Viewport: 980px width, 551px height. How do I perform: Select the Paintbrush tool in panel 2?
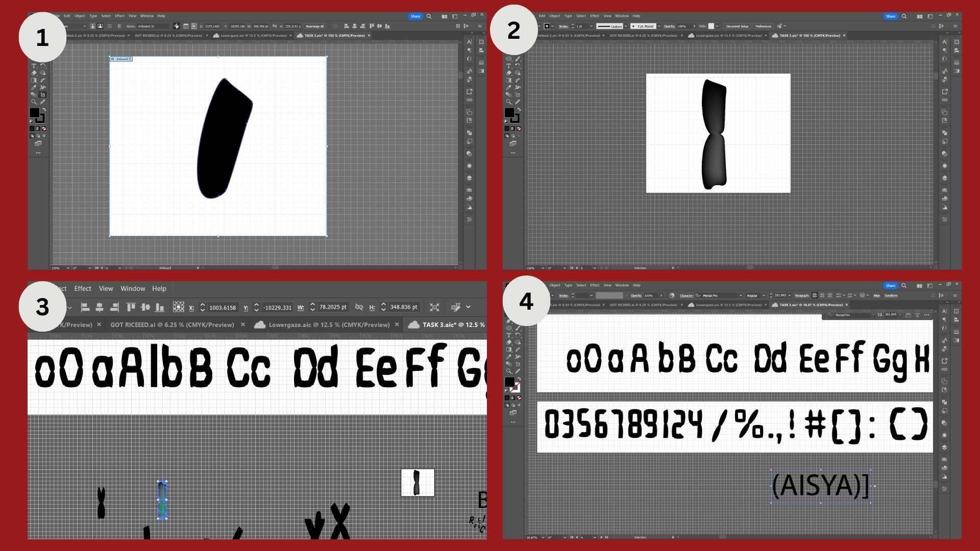pos(518,59)
